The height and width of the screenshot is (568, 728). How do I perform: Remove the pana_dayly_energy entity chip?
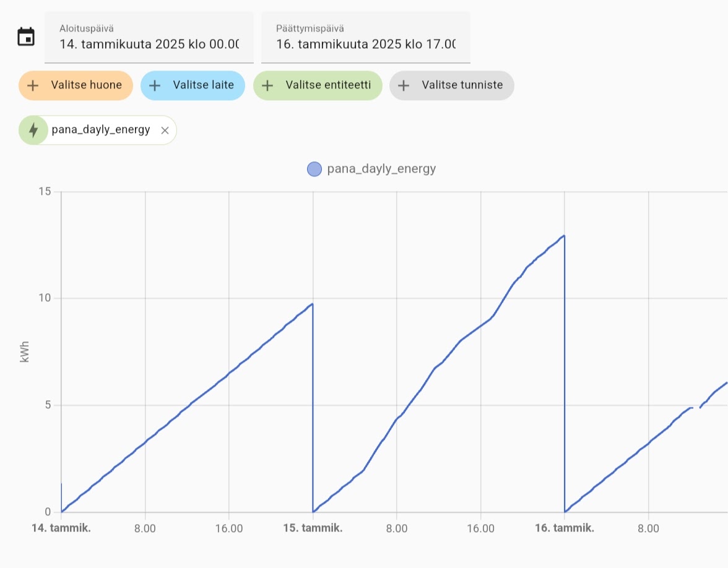(165, 130)
